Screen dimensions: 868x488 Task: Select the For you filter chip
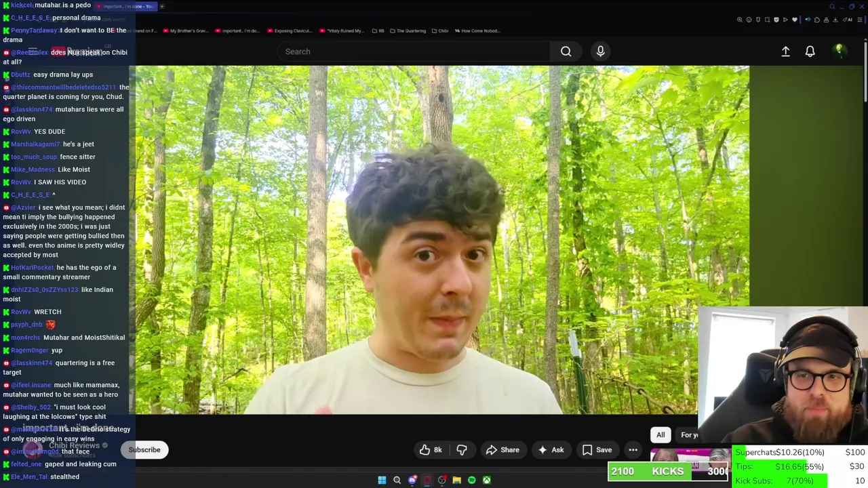pos(688,435)
